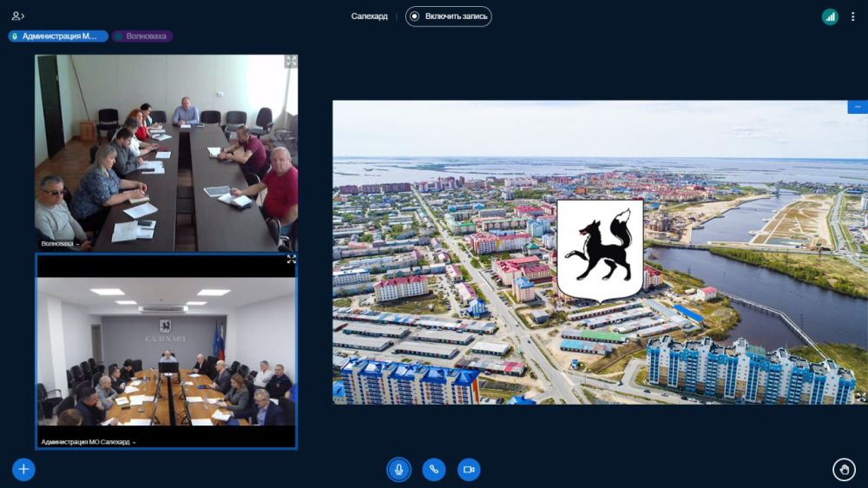Toggle recording with Включить запись
Screen dimensions: 868x488
click(x=448, y=16)
